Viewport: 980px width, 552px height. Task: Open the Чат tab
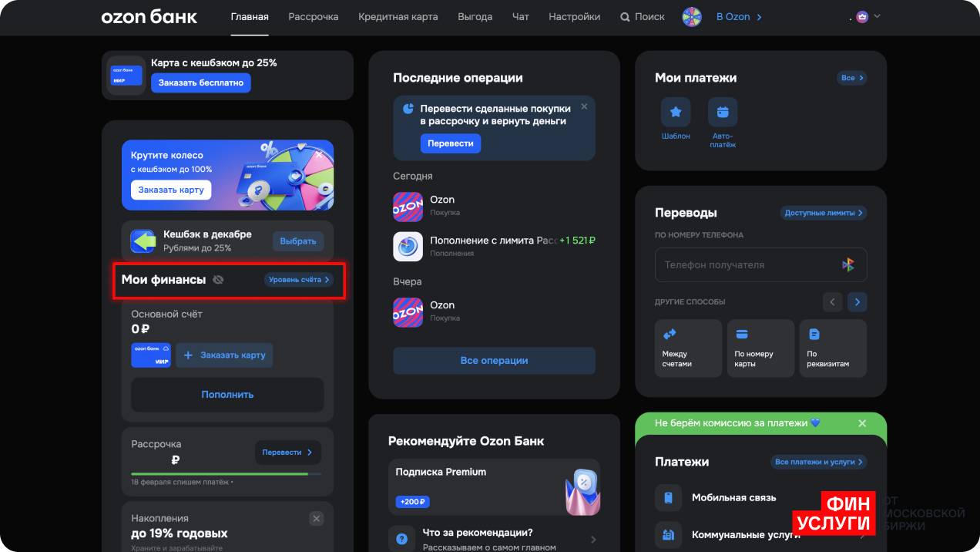point(521,17)
